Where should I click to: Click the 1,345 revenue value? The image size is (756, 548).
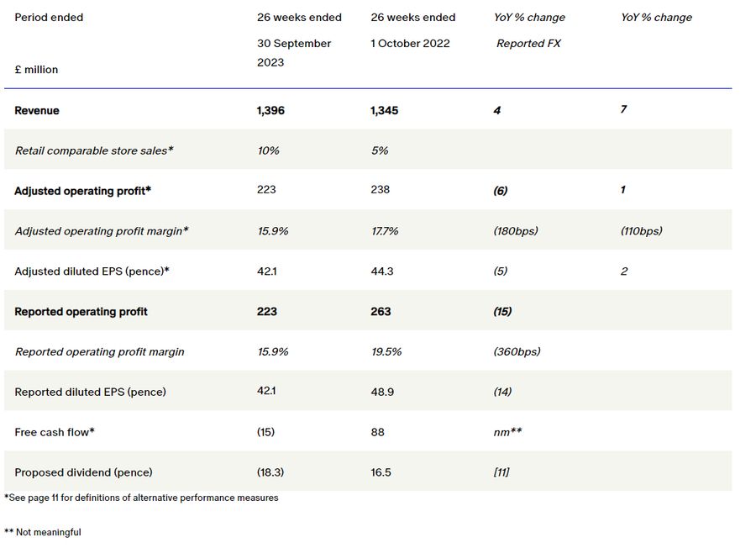384,110
